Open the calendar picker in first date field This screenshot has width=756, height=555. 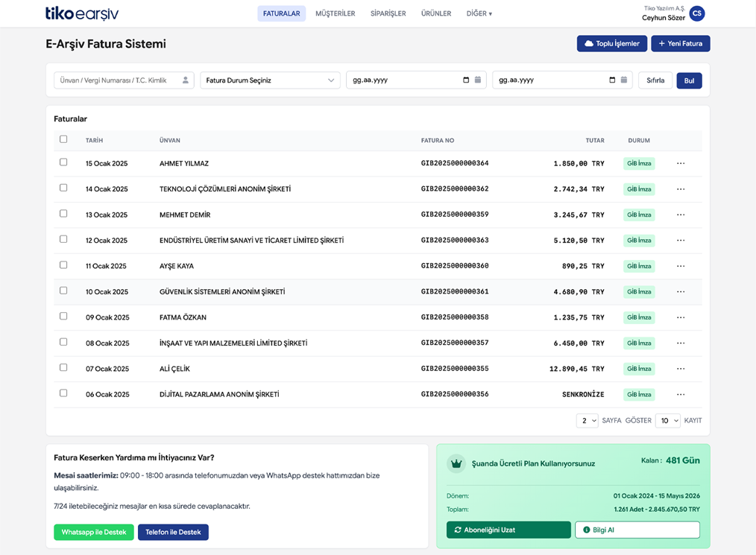tap(467, 80)
